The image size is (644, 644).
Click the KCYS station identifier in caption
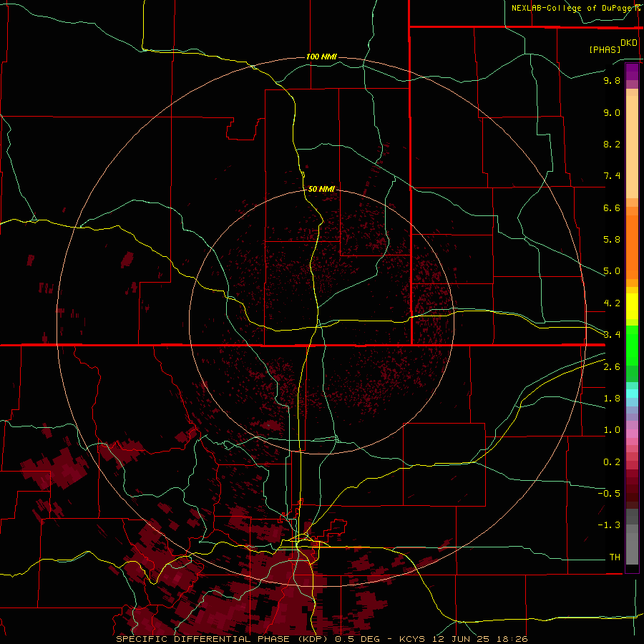point(413,639)
